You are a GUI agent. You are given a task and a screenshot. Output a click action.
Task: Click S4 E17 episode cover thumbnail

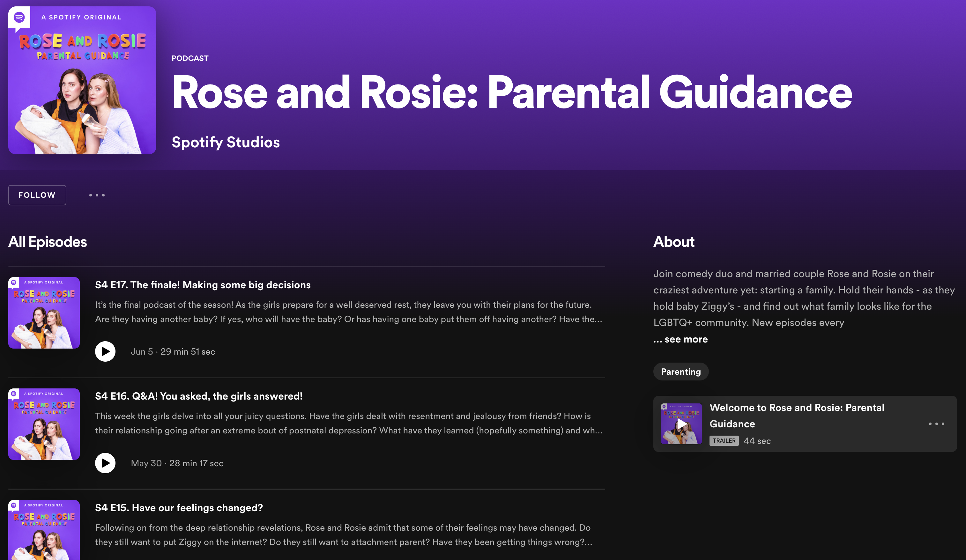pyautogui.click(x=44, y=313)
